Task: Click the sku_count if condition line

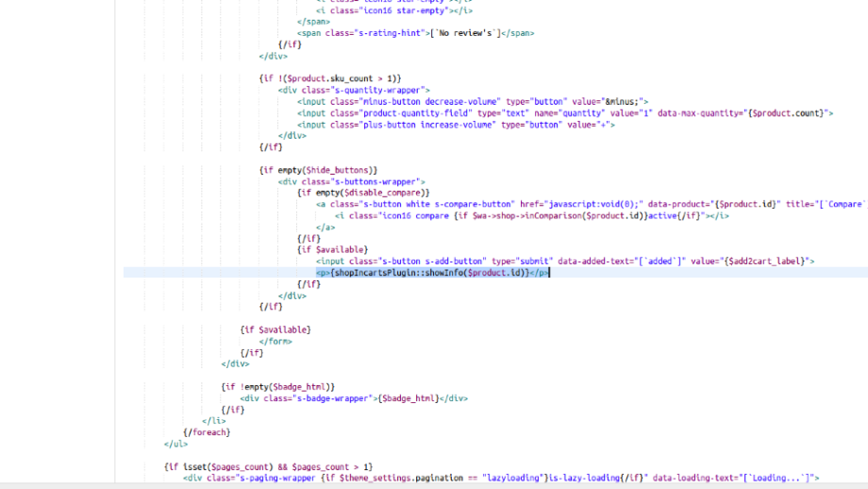Action: pyautogui.click(x=330, y=78)
